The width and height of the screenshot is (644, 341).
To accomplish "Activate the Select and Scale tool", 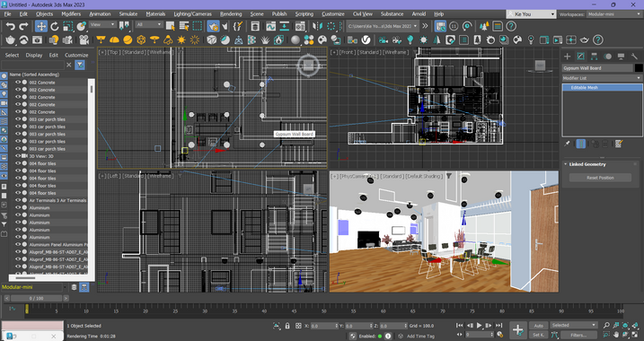I will (x=68, y=27).
